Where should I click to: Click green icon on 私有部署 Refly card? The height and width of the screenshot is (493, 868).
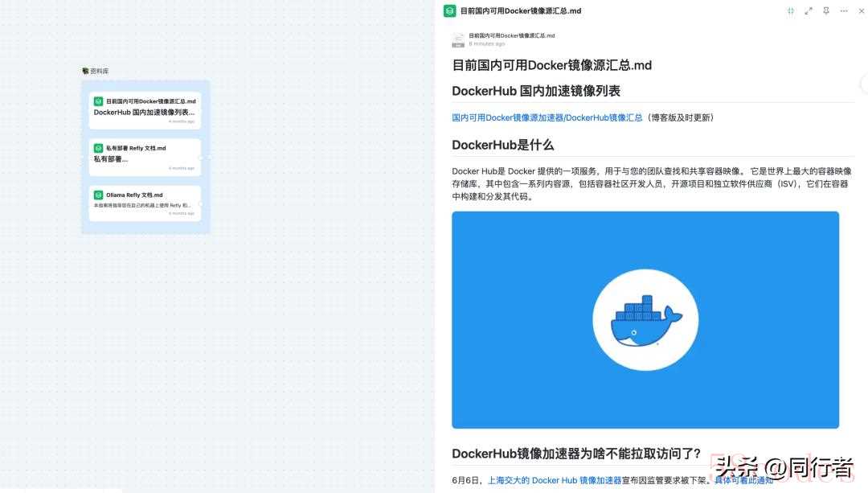point(99,148)
